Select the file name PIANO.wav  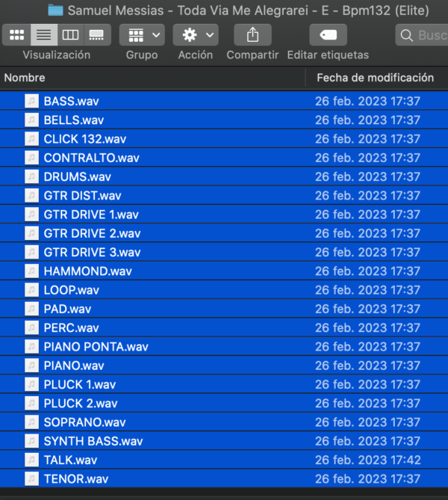point(74,365)
